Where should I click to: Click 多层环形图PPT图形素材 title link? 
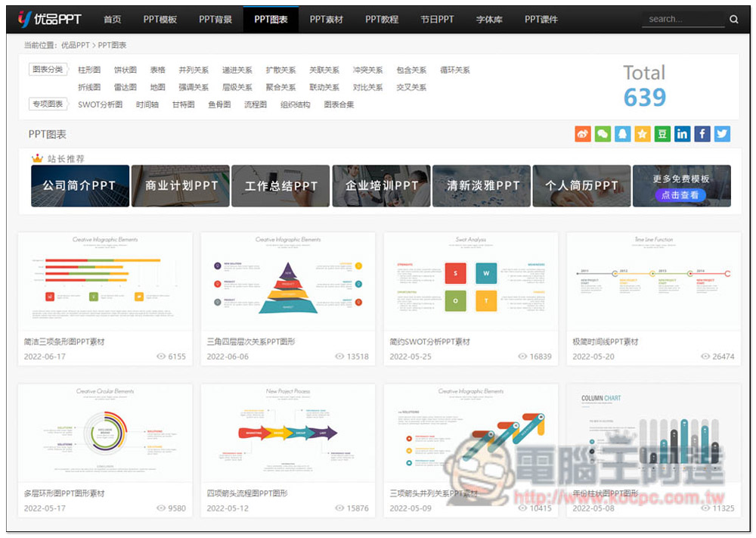tap(64, 493)
